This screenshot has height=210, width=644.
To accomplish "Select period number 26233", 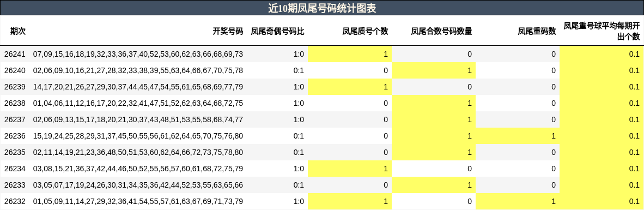I will (x=15, y=185).
